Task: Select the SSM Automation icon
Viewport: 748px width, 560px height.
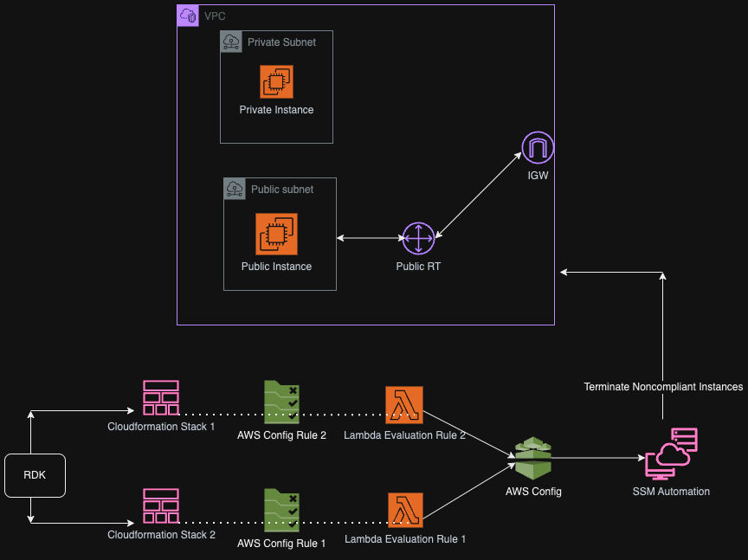Action: point(671,454)
